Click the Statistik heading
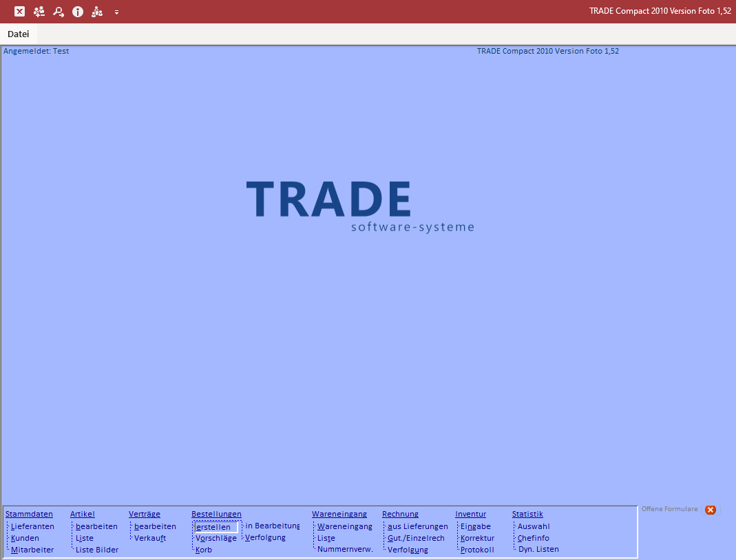The image size is (736, 560). 527,514
